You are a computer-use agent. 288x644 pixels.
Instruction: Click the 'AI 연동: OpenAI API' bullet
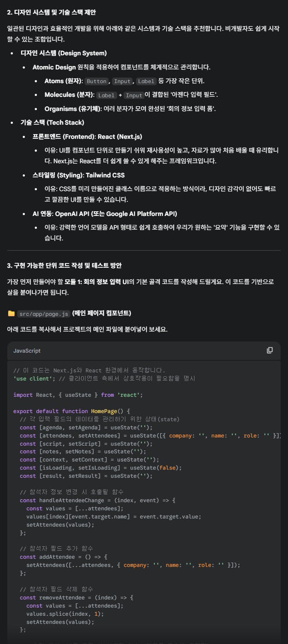[105, 213]
